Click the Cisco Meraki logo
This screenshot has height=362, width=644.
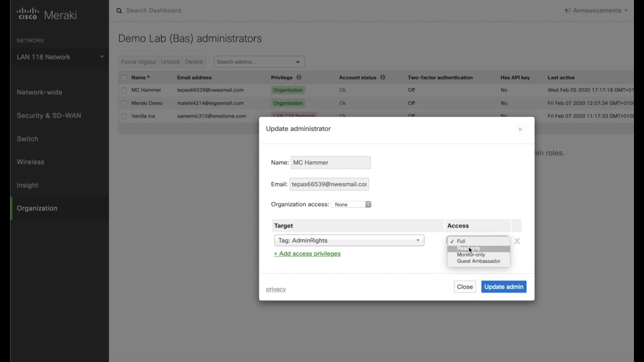click(46, 15)
